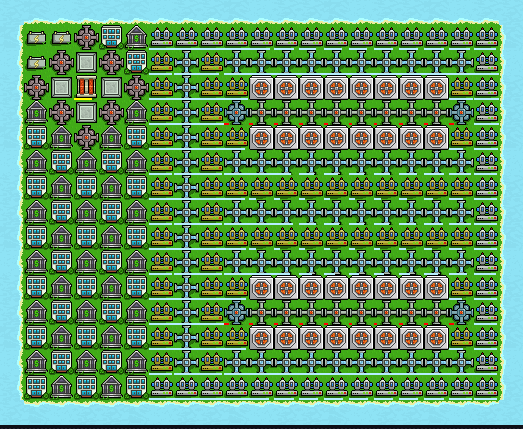Screen dimensions: 523x429
Task: Select the gray vent between two banks below plates
Action: coord(86,137)
